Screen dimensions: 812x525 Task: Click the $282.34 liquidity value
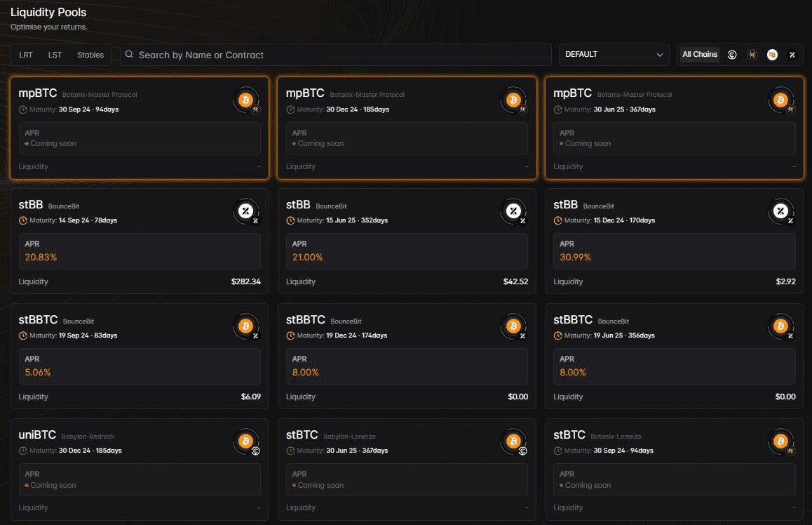pyautogui.click(x=246, y=281)
